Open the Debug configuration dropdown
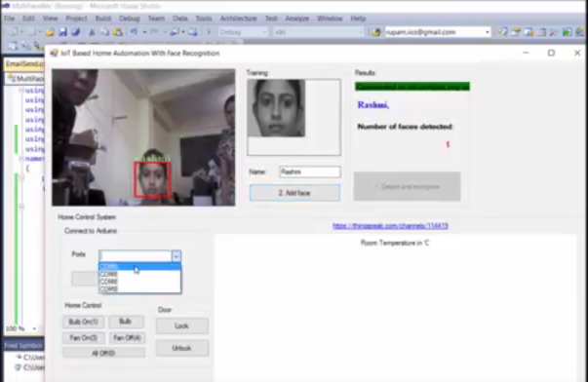588x382 pixels. tap(243, 32)
